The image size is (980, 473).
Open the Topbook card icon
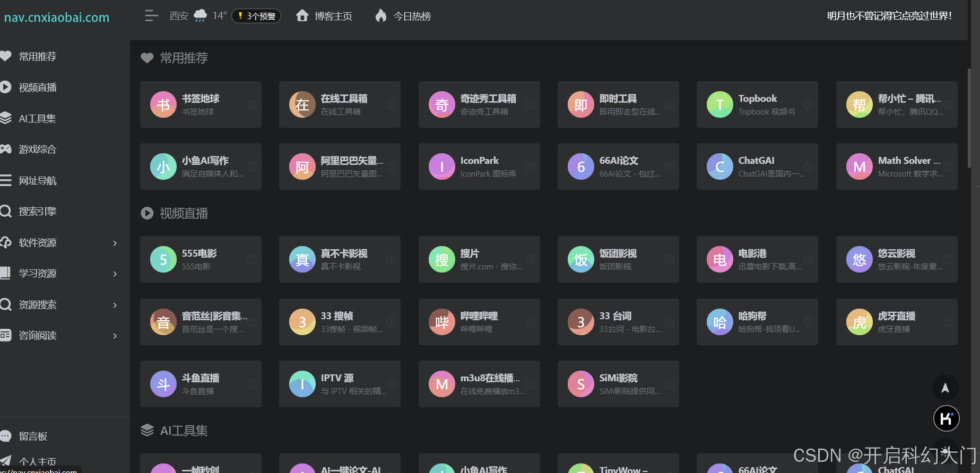[x=720, y=104]
